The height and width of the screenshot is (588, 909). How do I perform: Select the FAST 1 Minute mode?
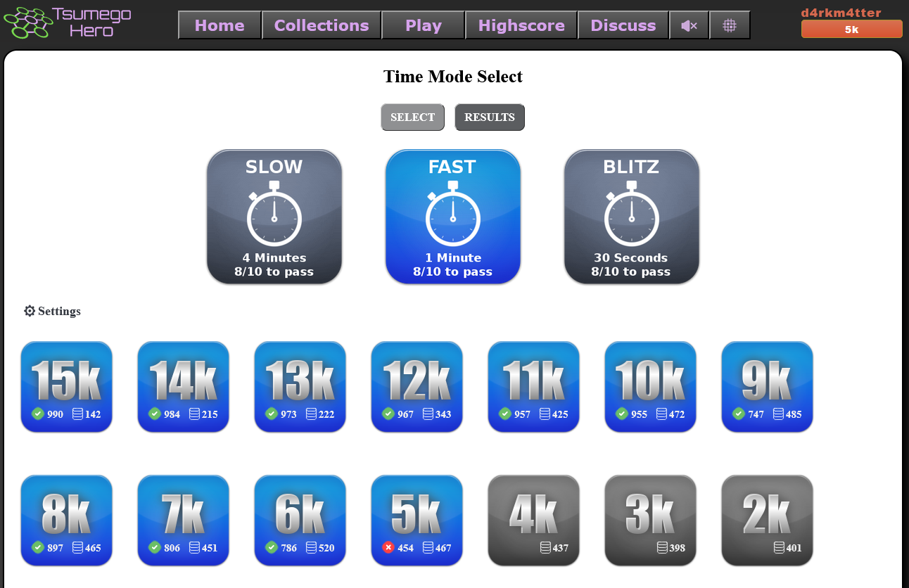coord(453,217)
